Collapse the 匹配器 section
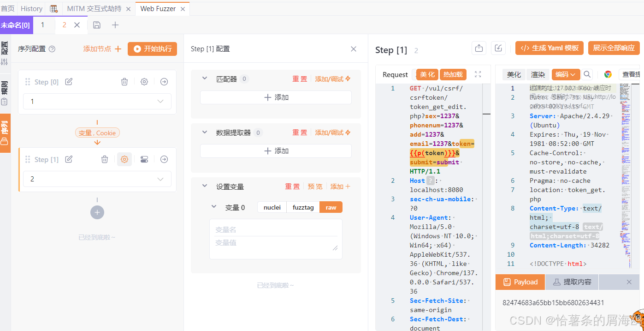644x331 pixels. click(x=205, y=78)
